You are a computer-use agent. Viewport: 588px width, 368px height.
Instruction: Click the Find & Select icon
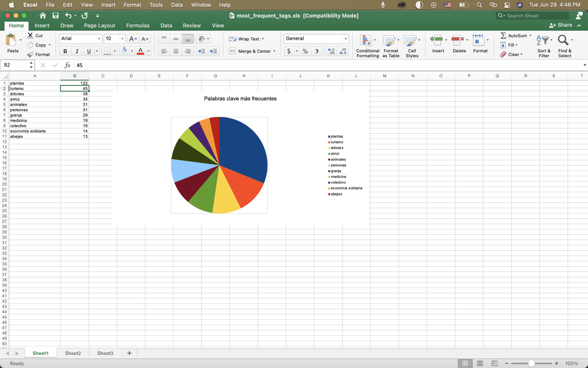(x=564, y=46)
